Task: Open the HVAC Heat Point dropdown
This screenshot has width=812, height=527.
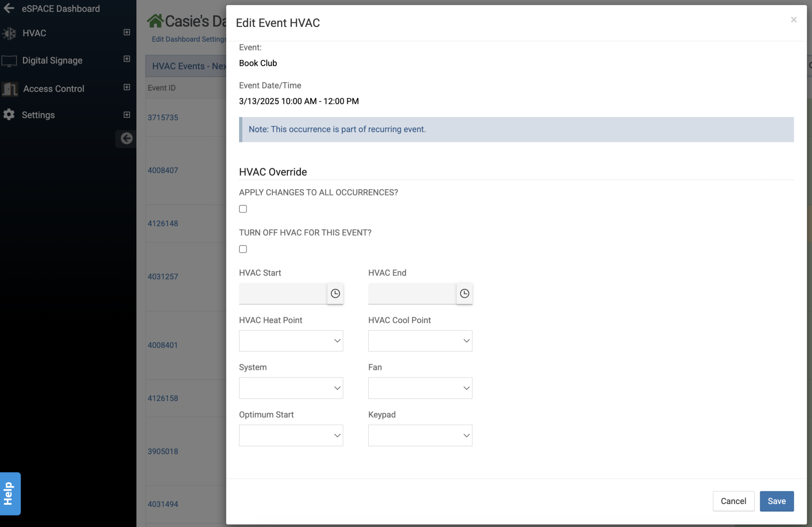Action: [291, 341]
